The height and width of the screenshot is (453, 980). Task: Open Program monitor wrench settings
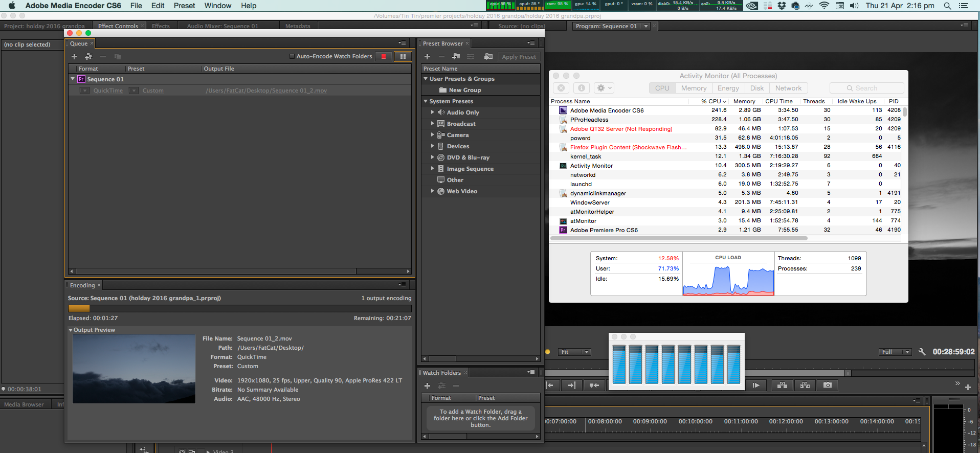tap(922, 352)
